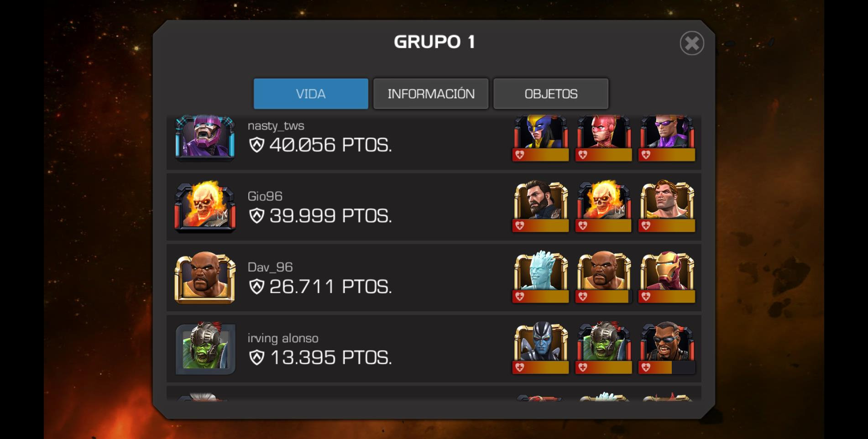
Task: Close the GRUPO 1 dialog
Action: coord(692,43)
